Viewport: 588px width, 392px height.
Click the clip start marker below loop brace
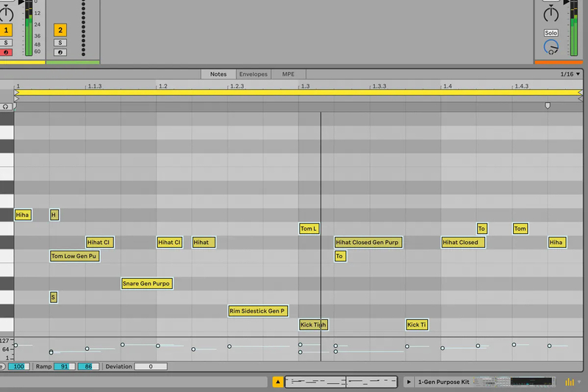[x=16, y=99]
